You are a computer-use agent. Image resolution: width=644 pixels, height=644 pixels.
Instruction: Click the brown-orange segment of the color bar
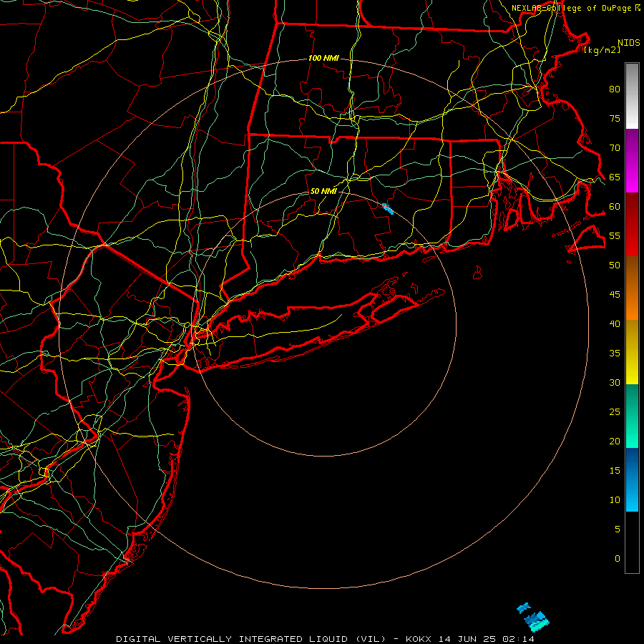pos(632,288)
